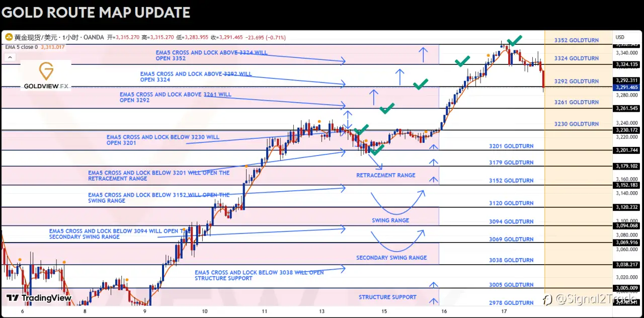Click the note "LOCK BELOW 3038 WILL OPEN STRUCTURE SUPPORT"
Screen dimensions: 644x318
[259, 276]
